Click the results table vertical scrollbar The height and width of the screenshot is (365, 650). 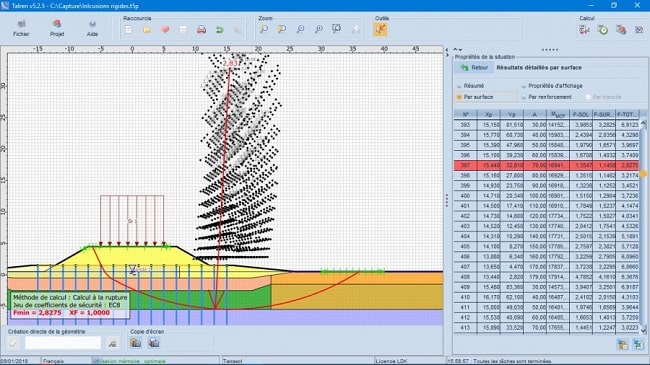[x=643, y=226]
